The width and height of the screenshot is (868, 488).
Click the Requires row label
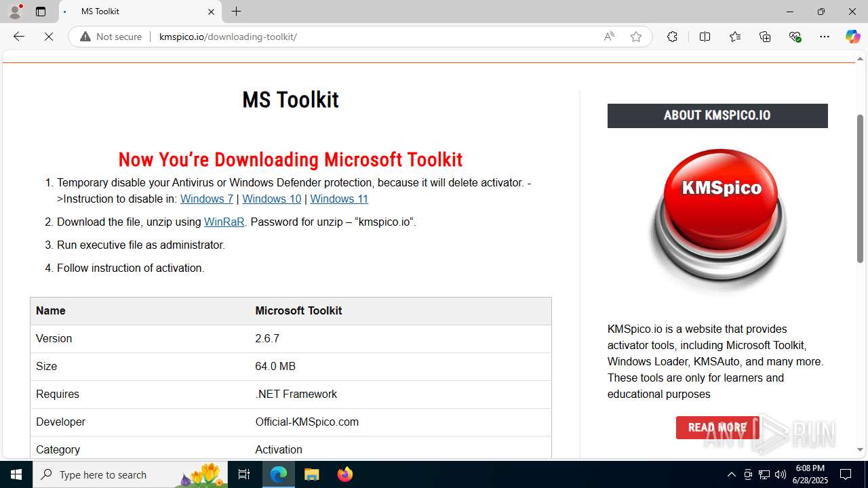tap(58, 394)
